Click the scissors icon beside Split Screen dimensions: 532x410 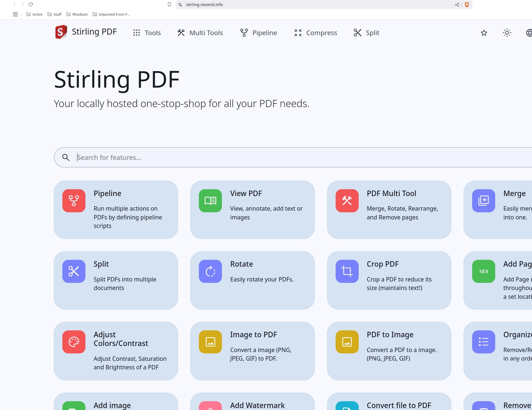point(357,33)
